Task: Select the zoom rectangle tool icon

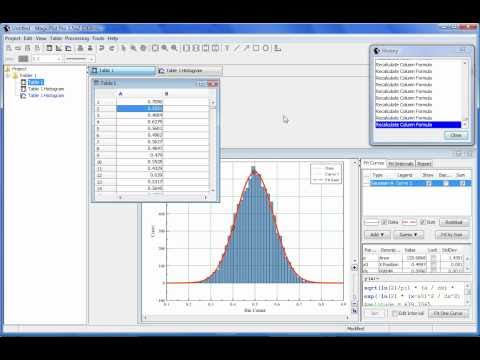Action: [x=155, y=48]
